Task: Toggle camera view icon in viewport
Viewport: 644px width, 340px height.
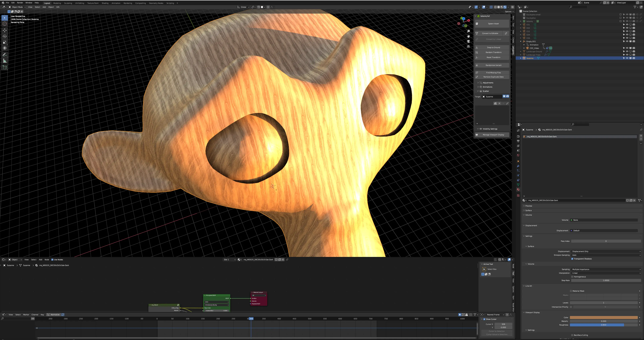Action: click(468, 41)
